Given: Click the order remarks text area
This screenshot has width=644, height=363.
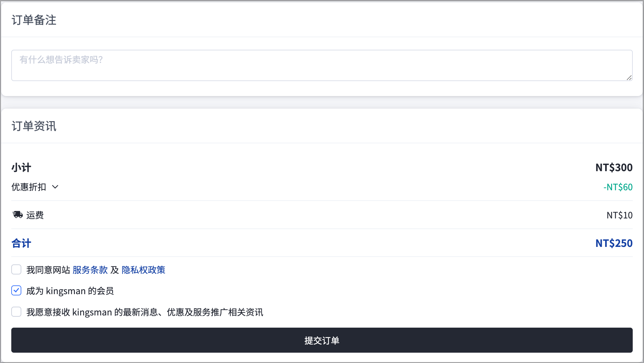Looking at the screenshot, I should [322, 65].
